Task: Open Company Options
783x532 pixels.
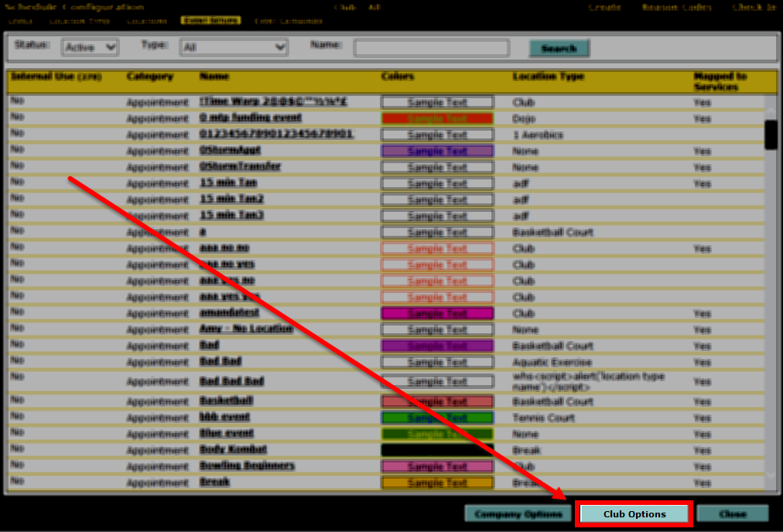Action: click(x=518, y=514)
